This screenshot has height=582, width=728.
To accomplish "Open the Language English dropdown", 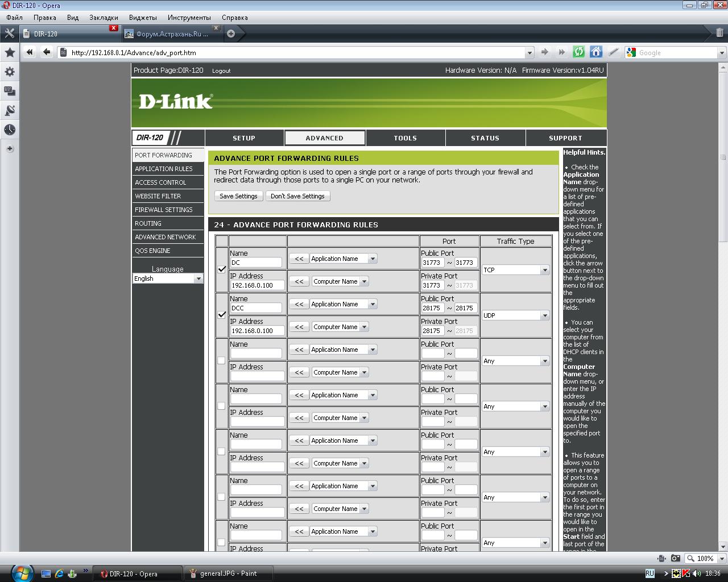I will [x=168, y=278].
